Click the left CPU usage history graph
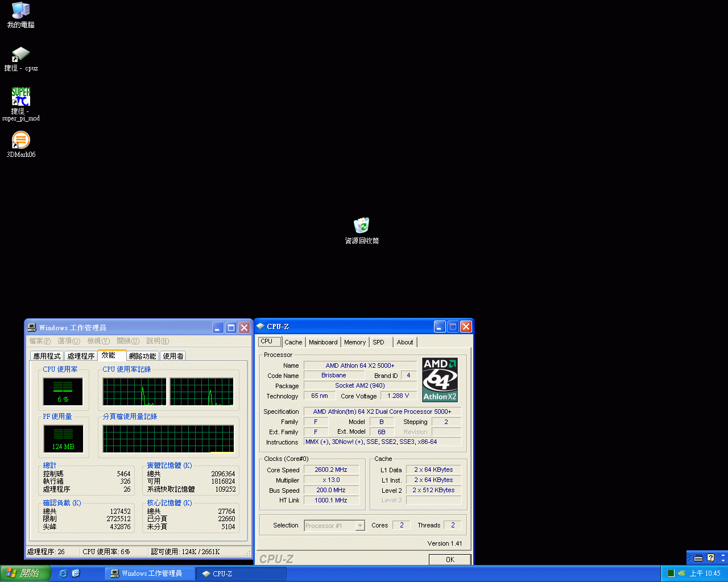 (134, 392)
